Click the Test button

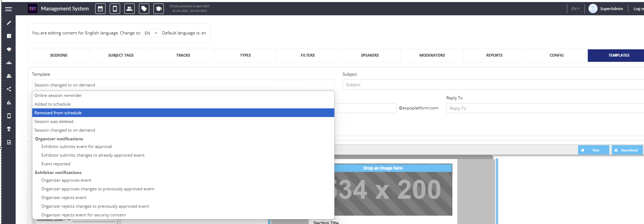[x=593, y=150]
